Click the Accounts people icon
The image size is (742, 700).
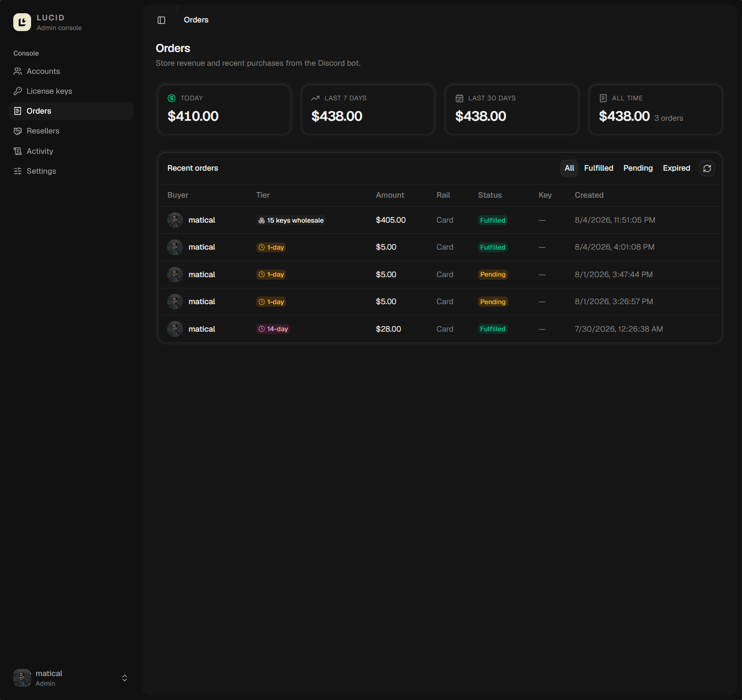[x=18, y=71]
